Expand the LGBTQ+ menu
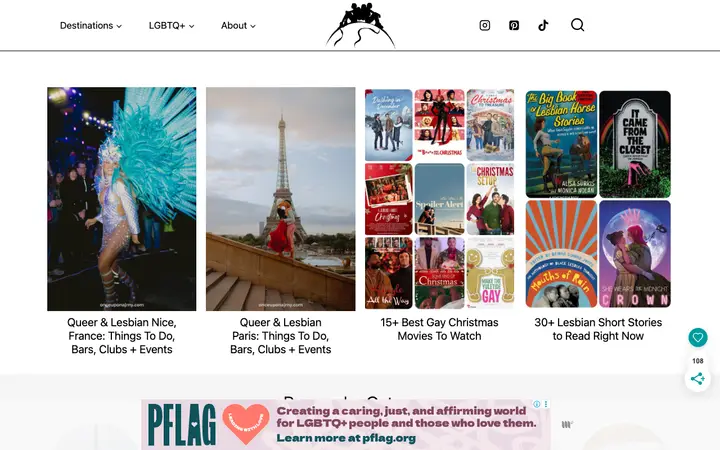The height and width of the screenshot is (450, 720). click(171, 26)
